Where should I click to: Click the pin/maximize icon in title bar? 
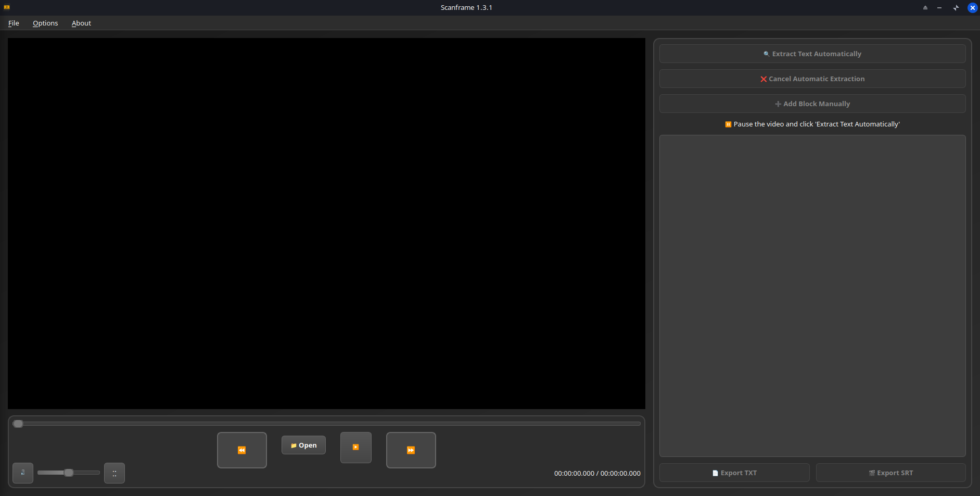coord(956,7)
